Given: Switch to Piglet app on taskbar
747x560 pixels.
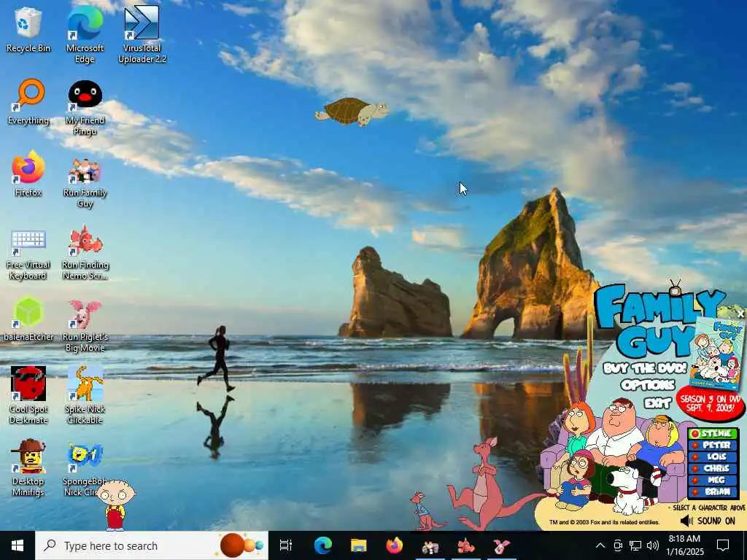Looking at the screenshot, I should coord(502,545).
